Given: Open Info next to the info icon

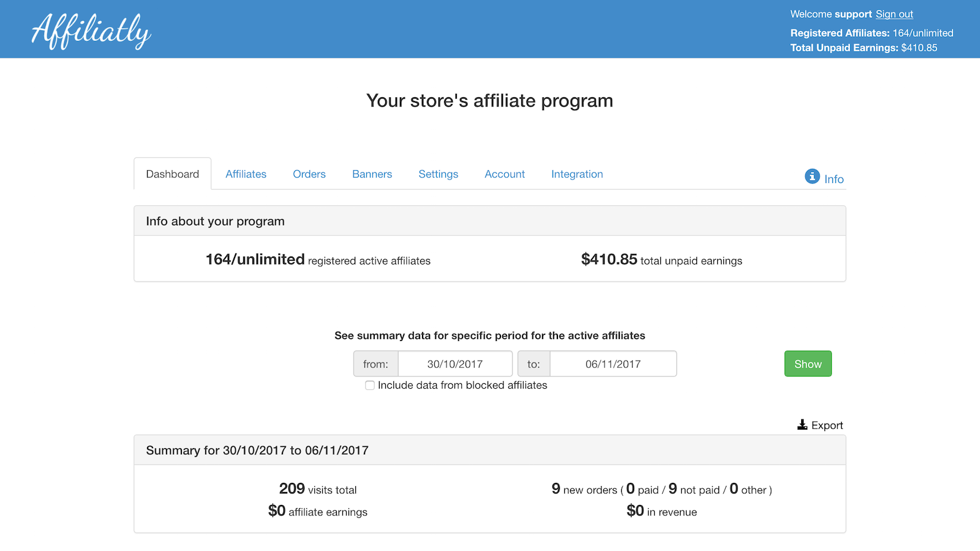Looking at the screenshot, I should 833,179.
